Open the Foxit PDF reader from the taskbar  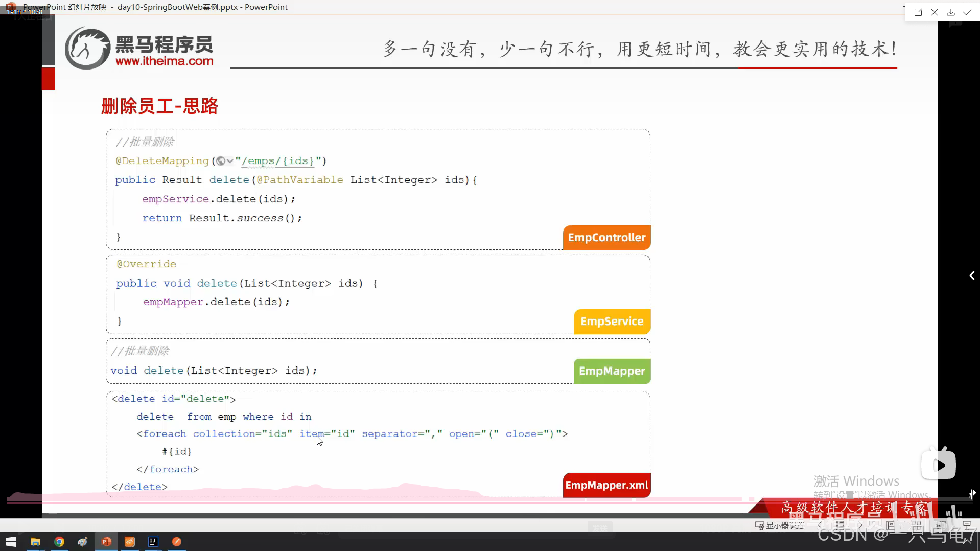click(129, 542)
